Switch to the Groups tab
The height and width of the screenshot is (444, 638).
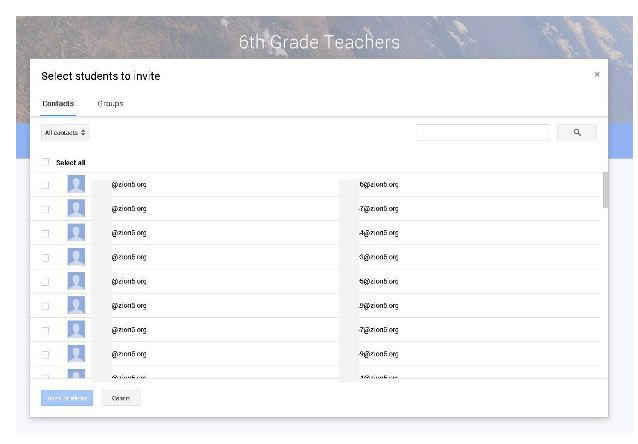(110, 104)
